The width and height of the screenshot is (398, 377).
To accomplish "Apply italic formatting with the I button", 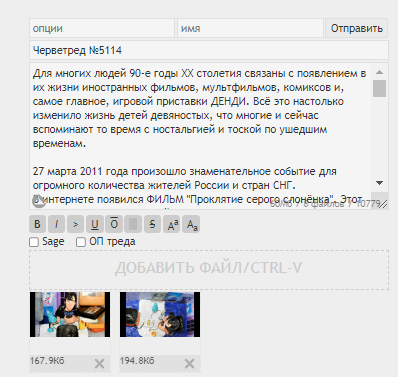I will pyautogui.click(x=56, y=224).
